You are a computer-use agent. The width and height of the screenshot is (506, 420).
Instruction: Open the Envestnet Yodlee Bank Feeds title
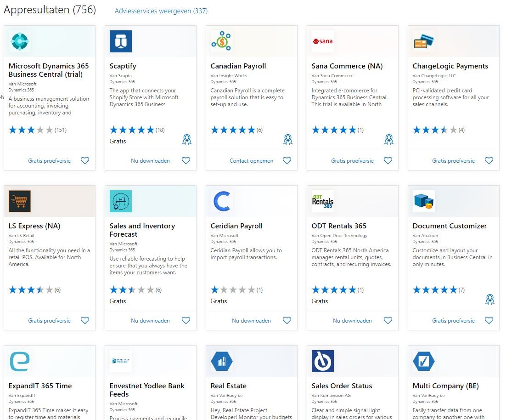pyautogui.click(x=147, y=390)
